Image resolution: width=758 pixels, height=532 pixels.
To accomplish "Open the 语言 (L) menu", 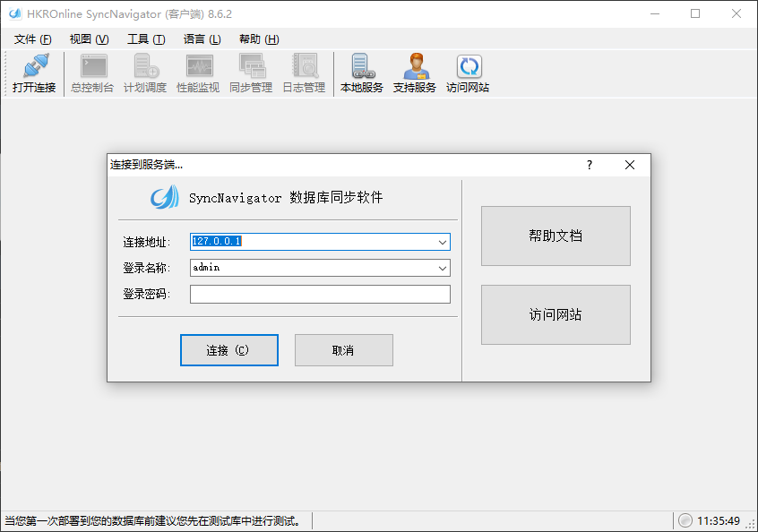I will click(202, 39).
